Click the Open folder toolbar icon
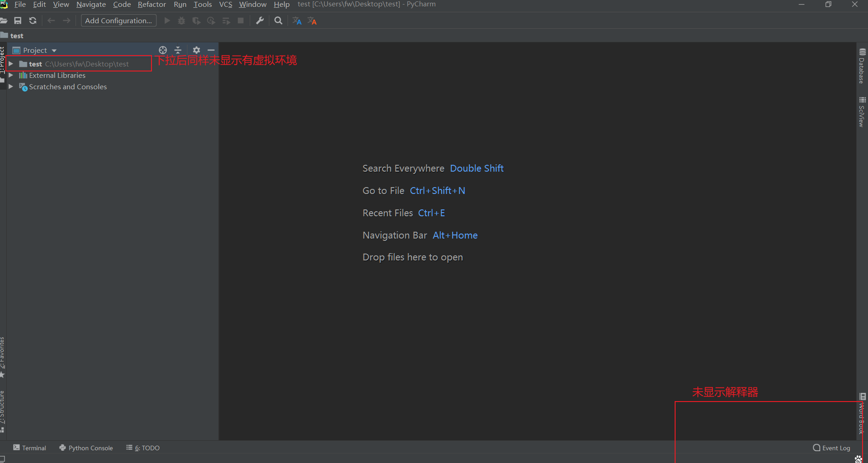The width and height of the screenshot is (868, 463). tap(4, 20)
